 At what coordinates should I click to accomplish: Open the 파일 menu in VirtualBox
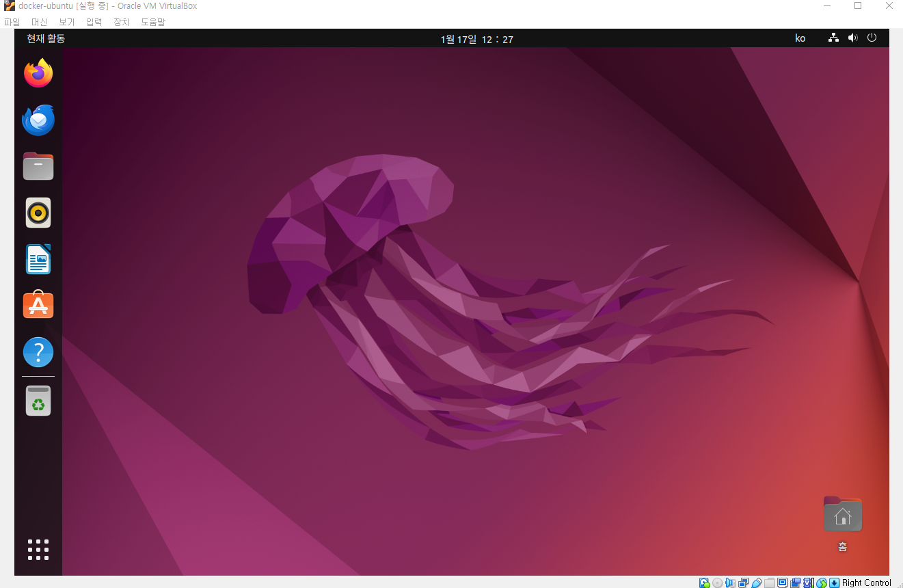click(x=12, y=22)
